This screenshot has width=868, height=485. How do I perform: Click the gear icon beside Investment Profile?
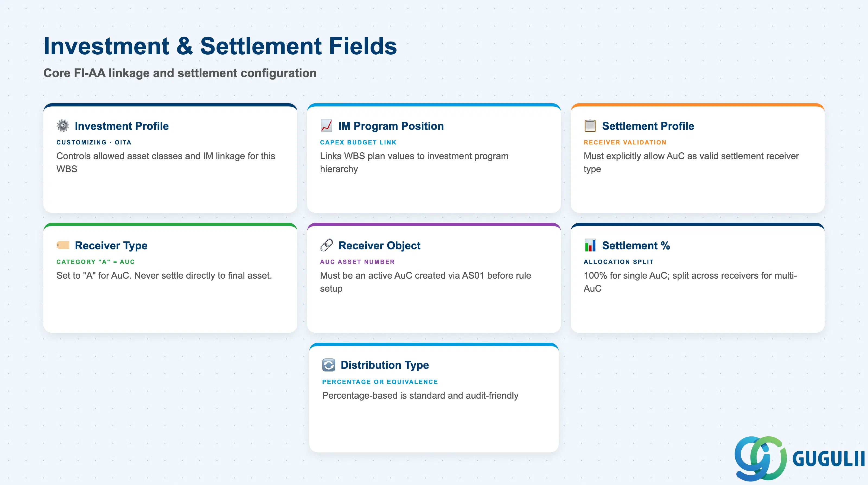tap(63, 126)
